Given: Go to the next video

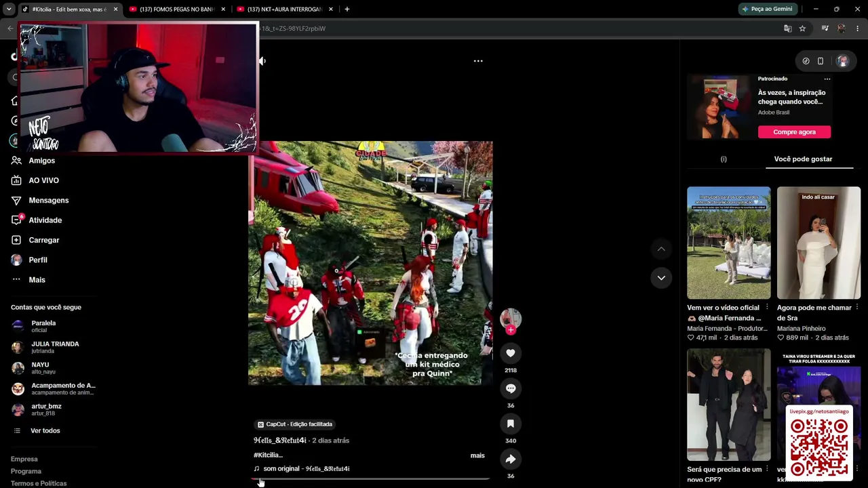Looking at the screenshot, I should pyautogui.click(x=661, y=278).
